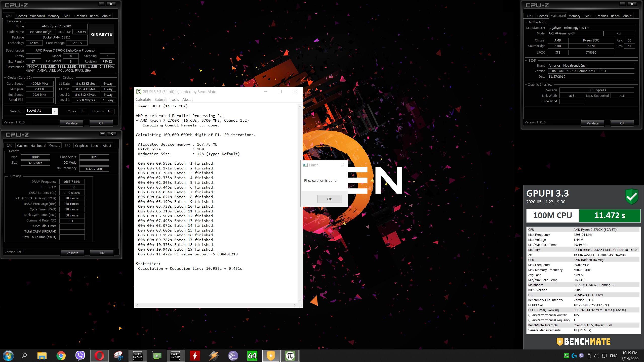Click AIDA64 icon in system tray
This screenshot has height=362, width=644.
click(567, 356)
